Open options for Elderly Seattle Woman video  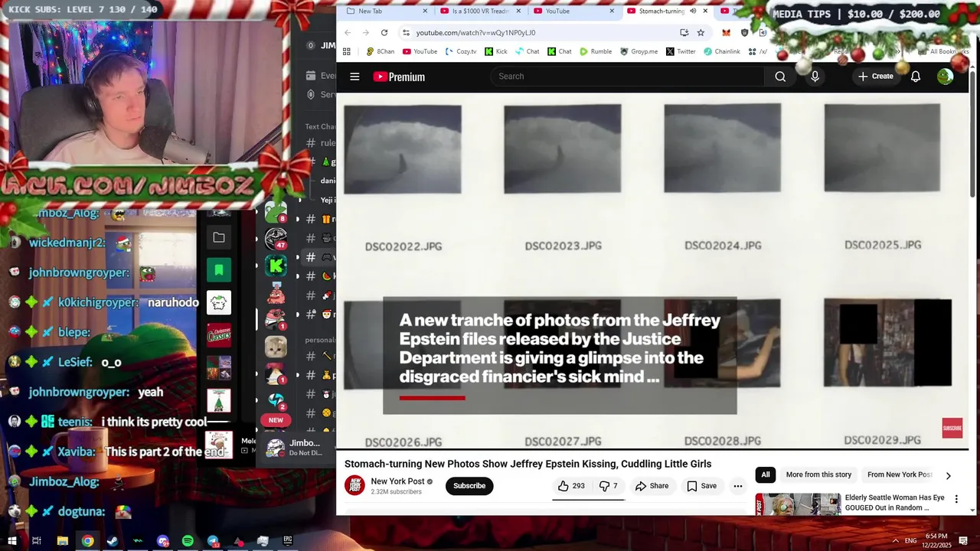coord(955,499)
